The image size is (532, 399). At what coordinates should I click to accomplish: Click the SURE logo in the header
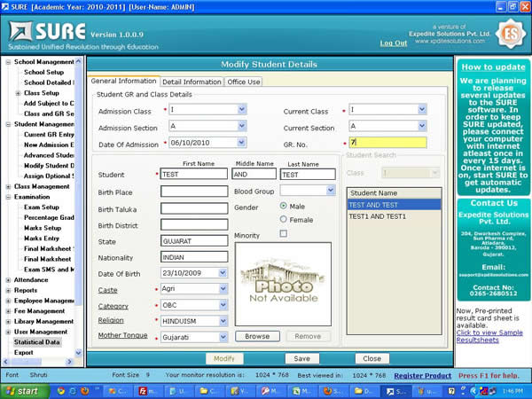click(47, 31)
